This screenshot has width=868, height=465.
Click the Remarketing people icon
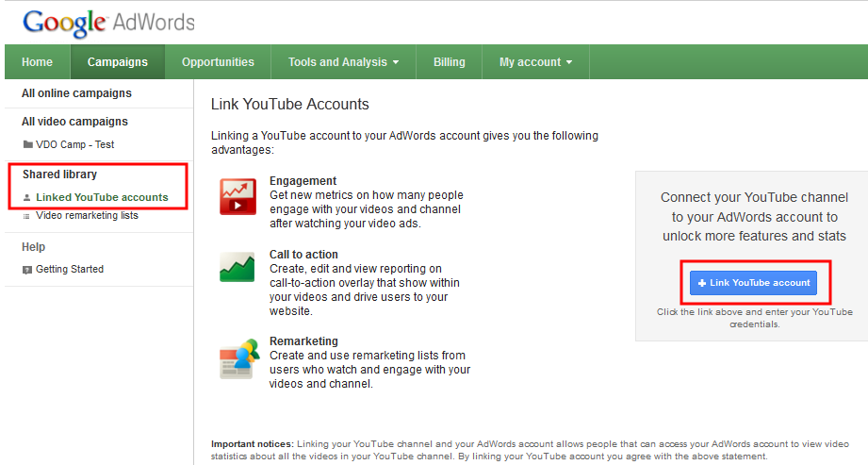tap(239, 358)
